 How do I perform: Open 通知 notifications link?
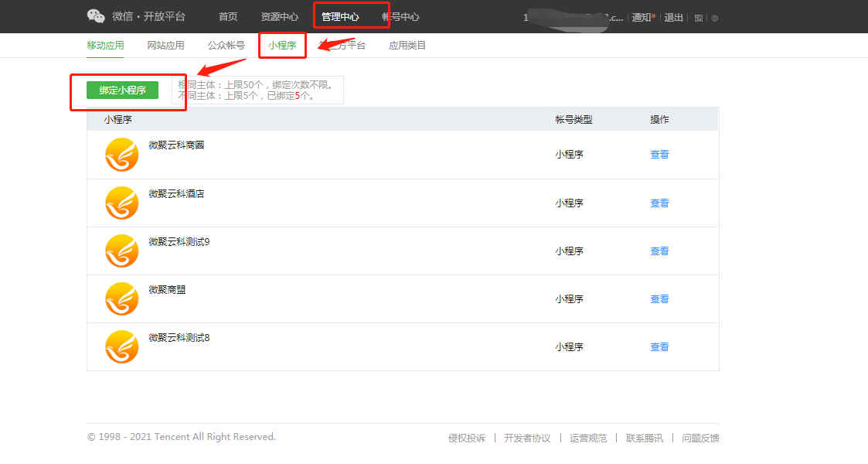(643, 18)
